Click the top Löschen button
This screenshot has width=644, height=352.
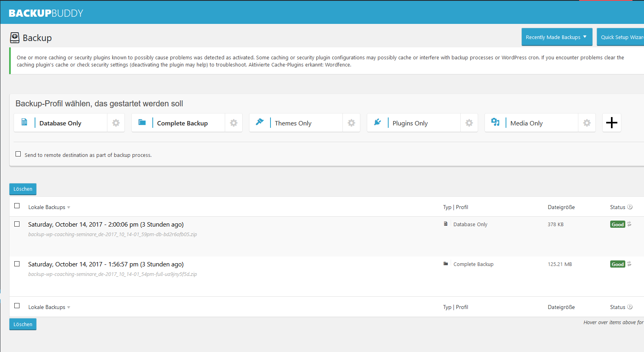[x=23, y=189]
